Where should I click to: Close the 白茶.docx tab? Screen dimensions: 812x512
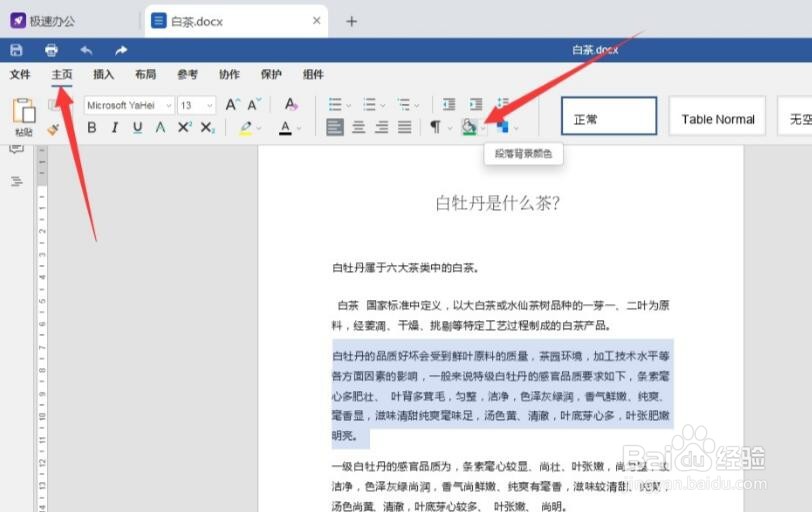click(x=316, y=21)
